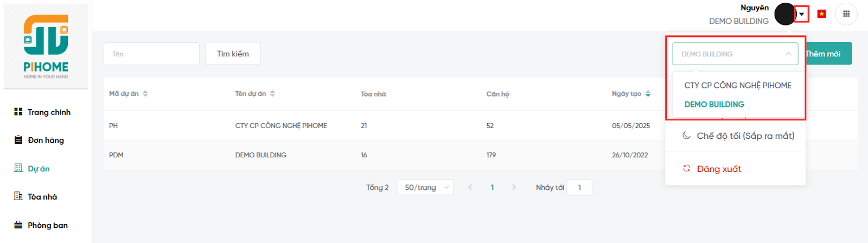
Task: Click the Vietnam flag language icon
Action: coord(821,14)
